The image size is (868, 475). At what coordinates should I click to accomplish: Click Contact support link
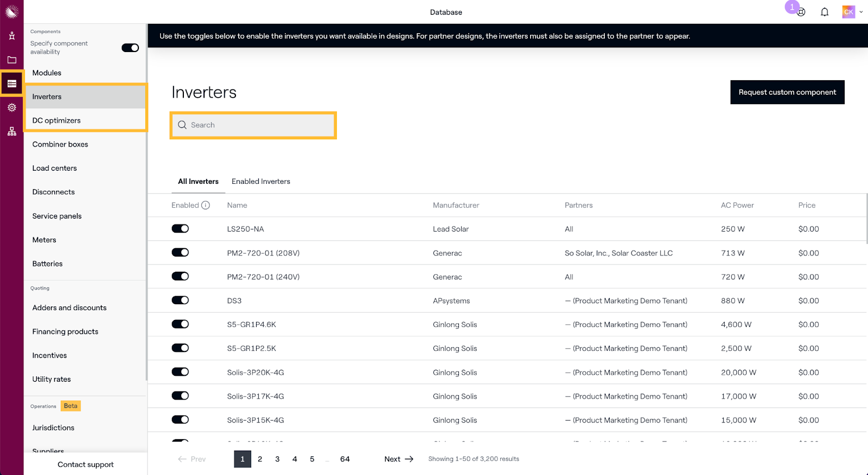(x=86, y=465)
